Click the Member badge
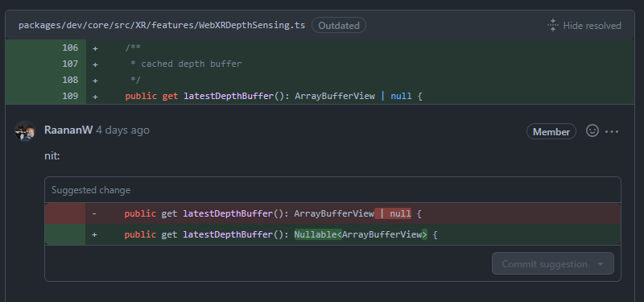644x302 pixels. (x=551, y=131)
